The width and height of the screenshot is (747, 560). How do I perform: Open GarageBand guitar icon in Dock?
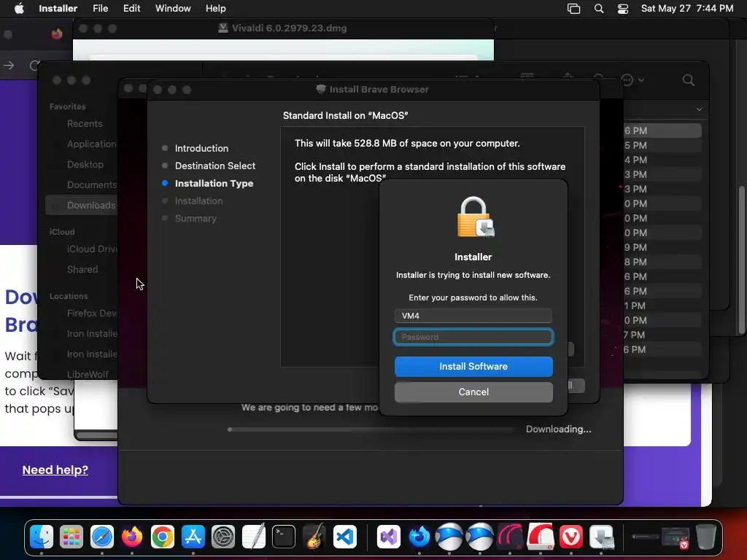(314, 537)
